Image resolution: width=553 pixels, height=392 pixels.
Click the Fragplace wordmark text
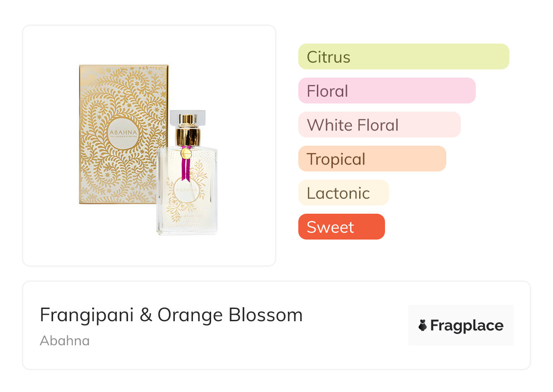click(x=467, y=325)
